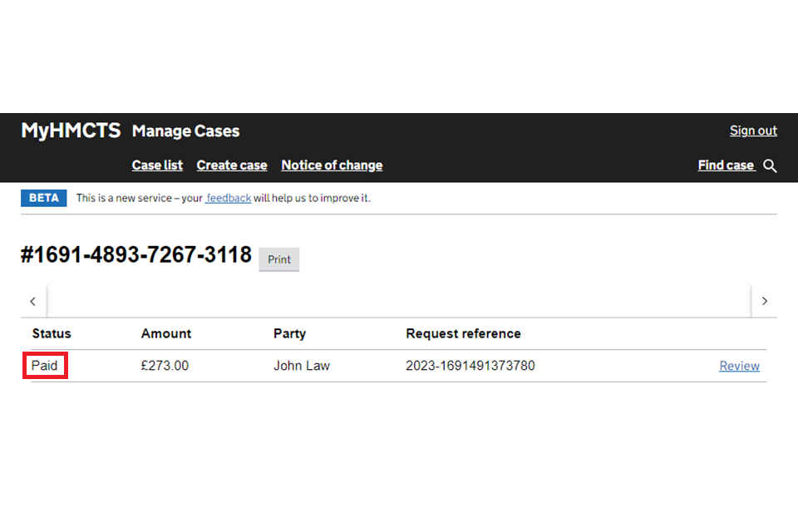The width and height of the screenshot is (798, 532).
Task: Go to Create case
Action: pos(232,165)
